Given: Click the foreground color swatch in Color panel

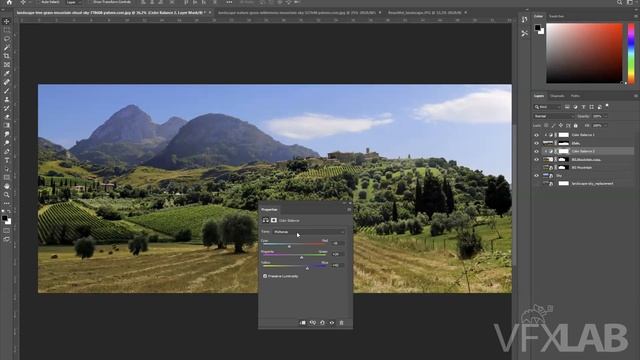Looking at the screenshot, I should click(538, 28).
